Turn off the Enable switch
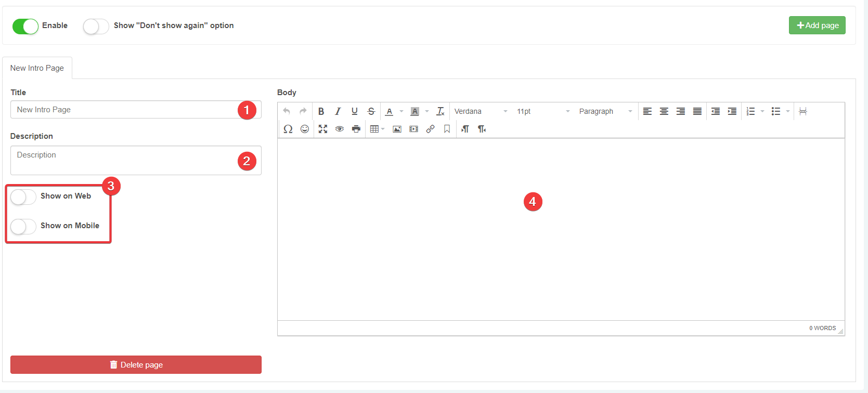 pyautogui.click(x=25, y=26)
